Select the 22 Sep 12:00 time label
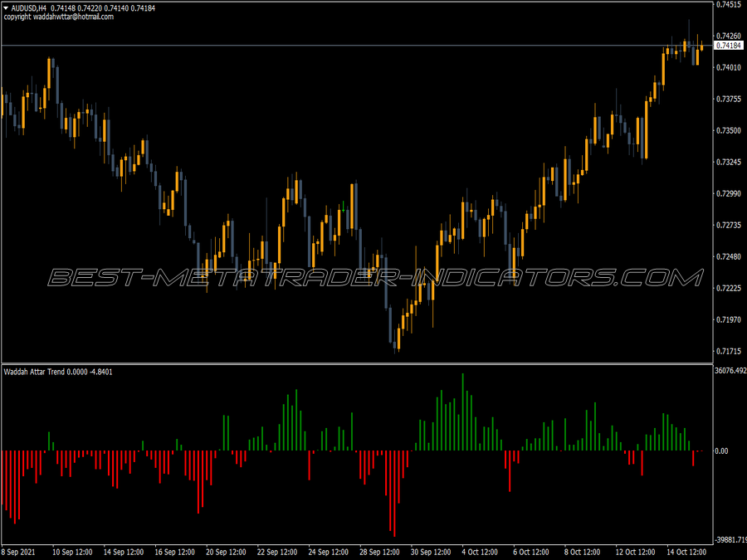 click(276, 552)
